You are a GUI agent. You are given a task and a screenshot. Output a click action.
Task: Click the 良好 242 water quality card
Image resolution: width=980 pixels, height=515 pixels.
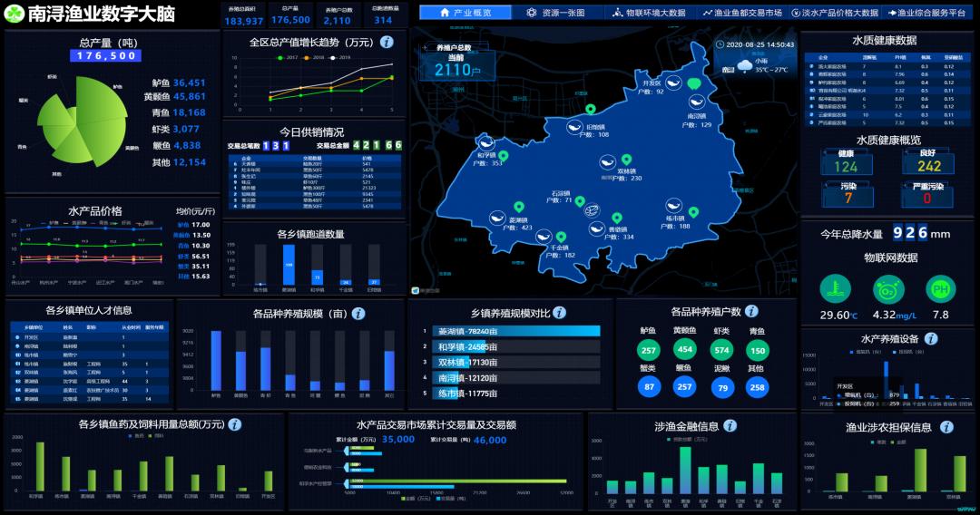pyautogui.click(x=929, y=161)
